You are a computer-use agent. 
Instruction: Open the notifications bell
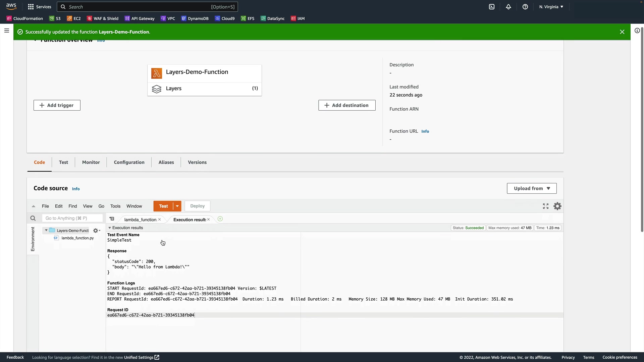(x=508, y=7)
